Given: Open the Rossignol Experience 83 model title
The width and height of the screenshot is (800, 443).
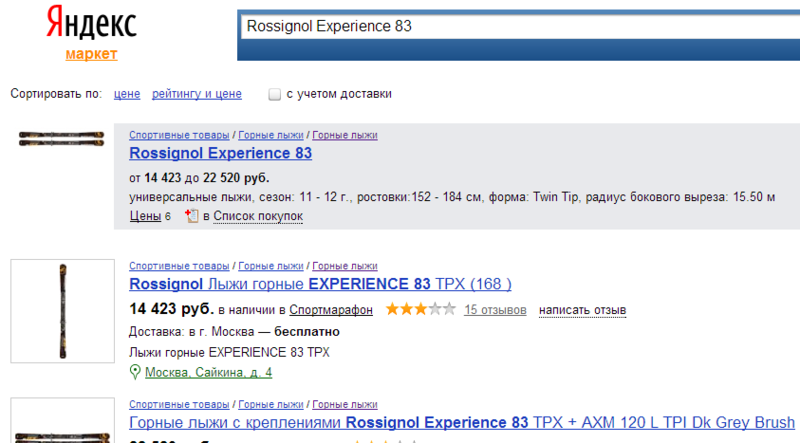Looking at the screenshot, I should (220, 153).
